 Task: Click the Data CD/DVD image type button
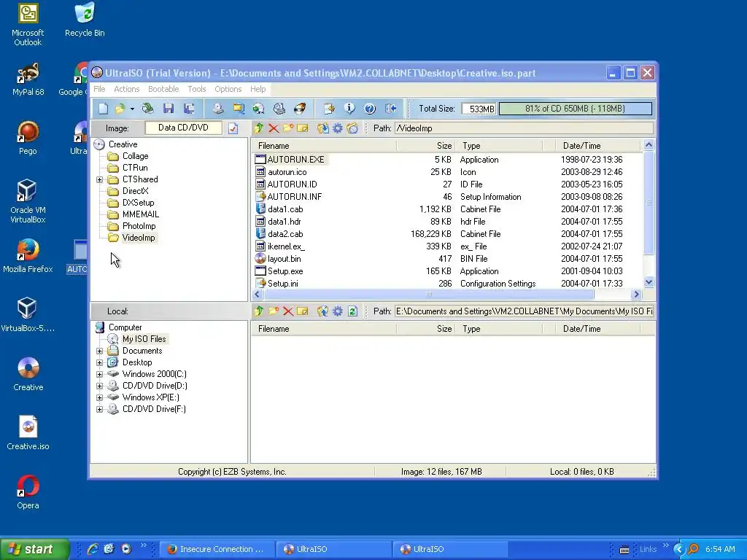click(x=183, y=128)
